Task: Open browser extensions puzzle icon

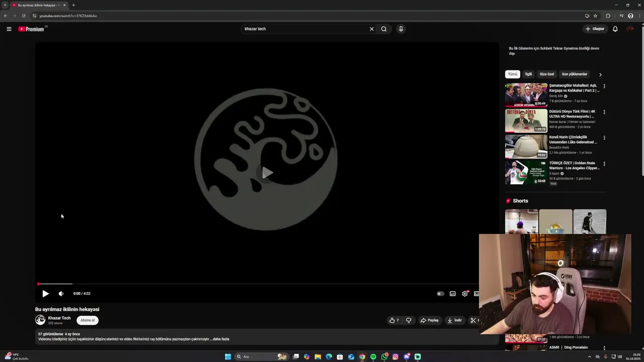Action: pos(608,16)
